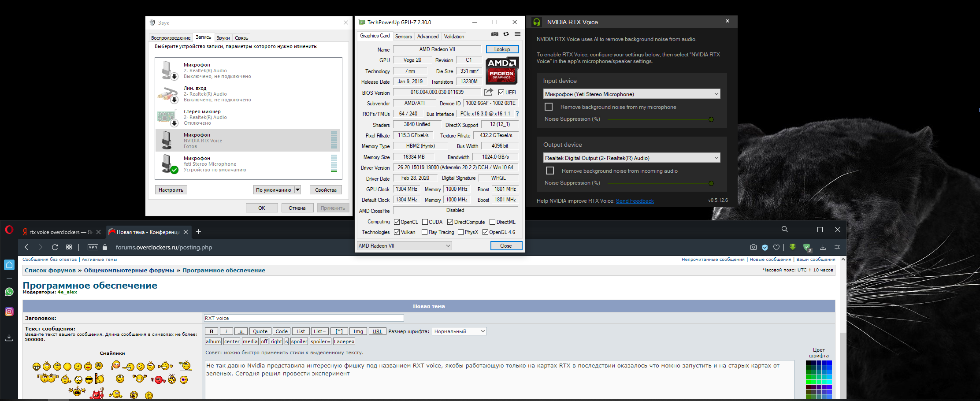Toggle the OpenCL checkbox

397,222
